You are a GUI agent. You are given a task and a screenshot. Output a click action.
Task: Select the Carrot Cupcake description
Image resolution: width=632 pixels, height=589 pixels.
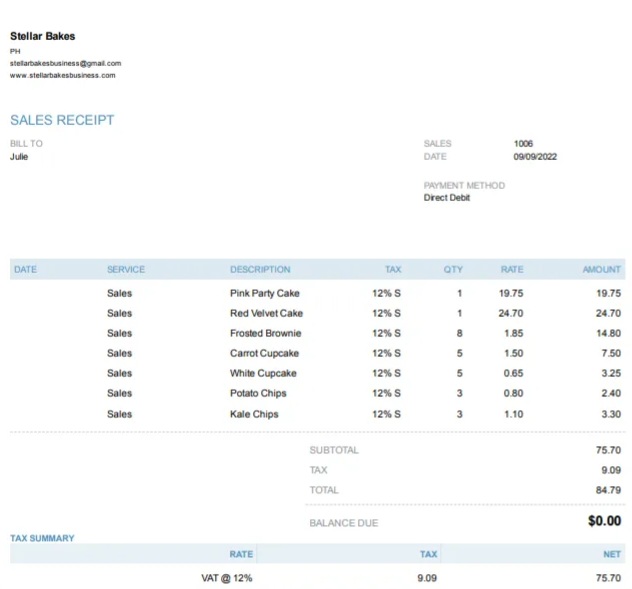[x=264, y=353]
